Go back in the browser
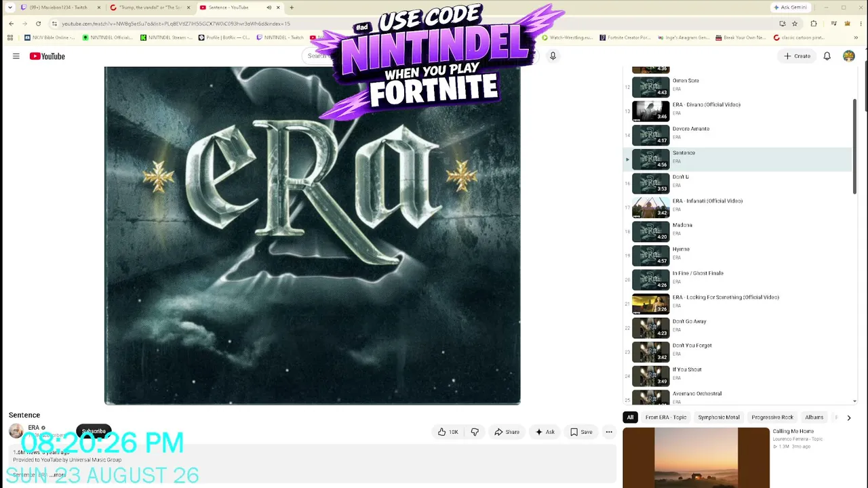Viewport: 868px width, 488px height. click(11, 24)
